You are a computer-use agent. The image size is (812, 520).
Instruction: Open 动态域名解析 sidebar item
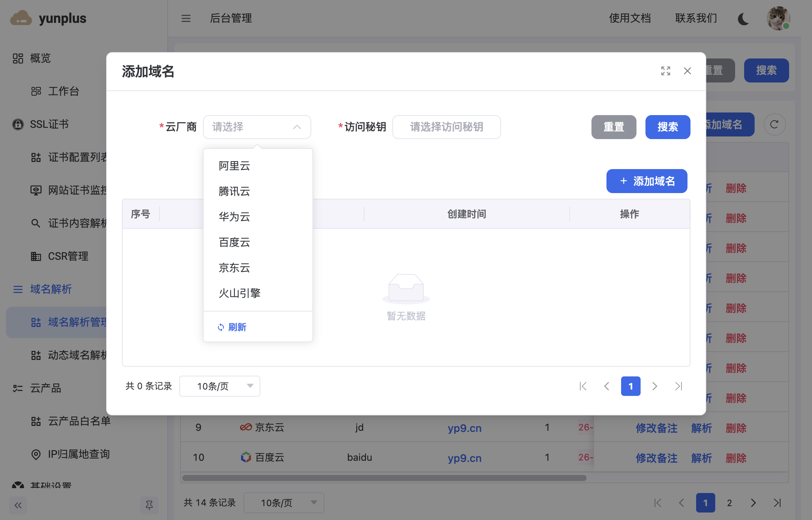click(x=77, y=355)
